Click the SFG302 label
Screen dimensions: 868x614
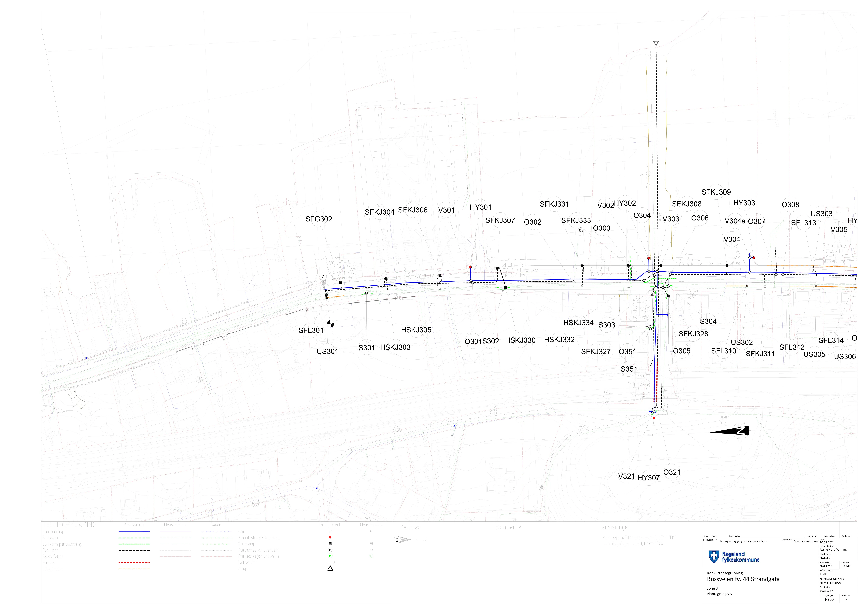point(319,219)
